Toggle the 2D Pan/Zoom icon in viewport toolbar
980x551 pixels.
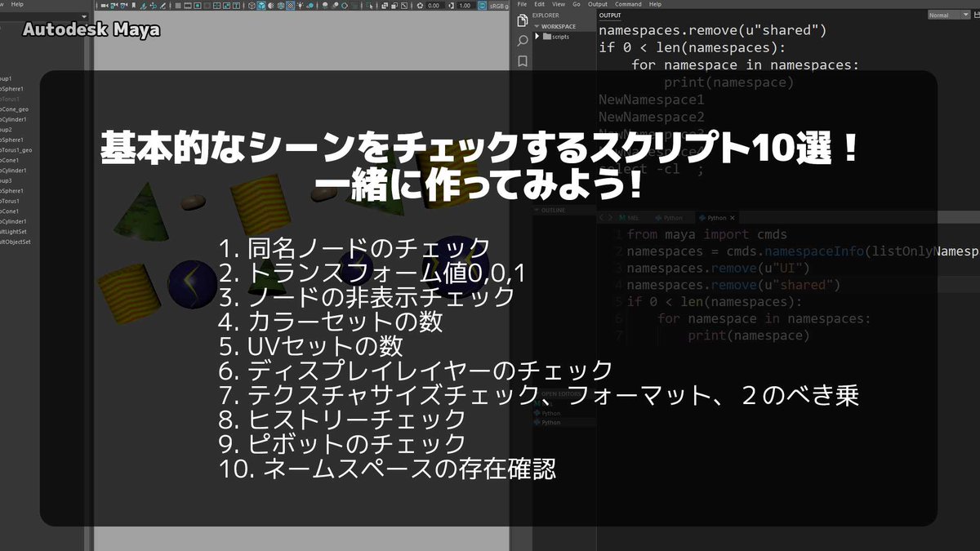click(154, 6)
